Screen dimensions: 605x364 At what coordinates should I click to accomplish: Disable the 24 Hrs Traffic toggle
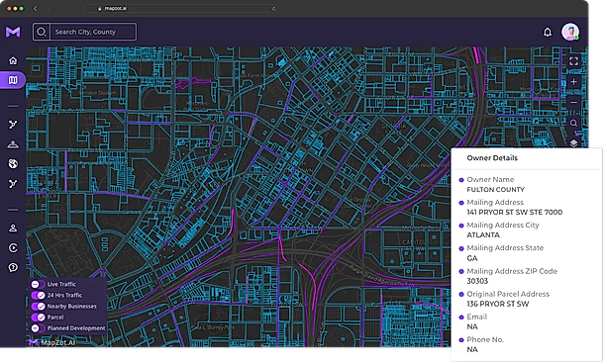pyautogui.click(x=38, y=296)
